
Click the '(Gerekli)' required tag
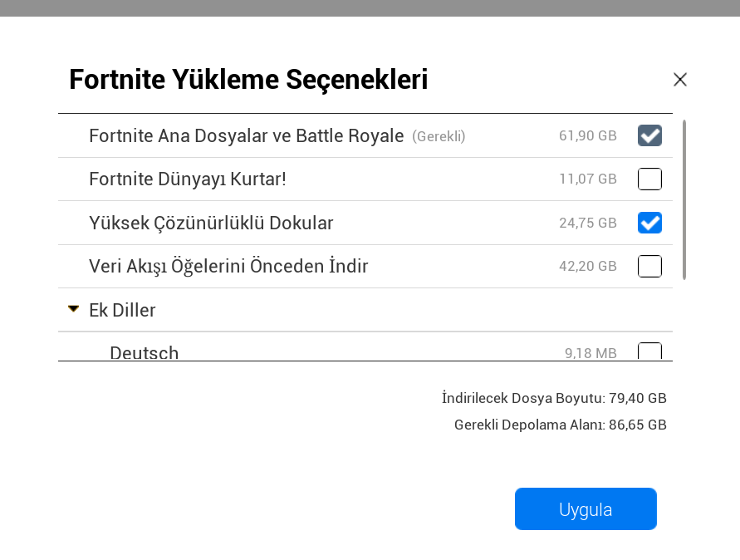(x=439, y=136)
